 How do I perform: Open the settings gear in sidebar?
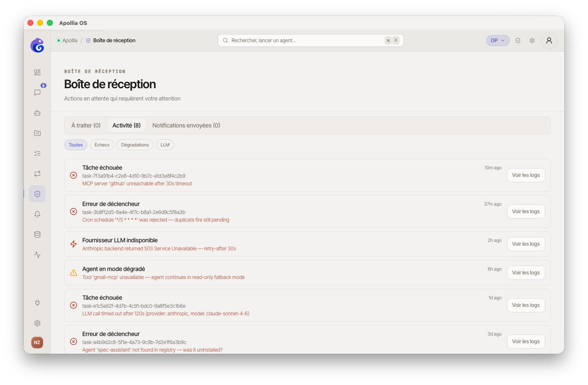(x=37, y=323)
